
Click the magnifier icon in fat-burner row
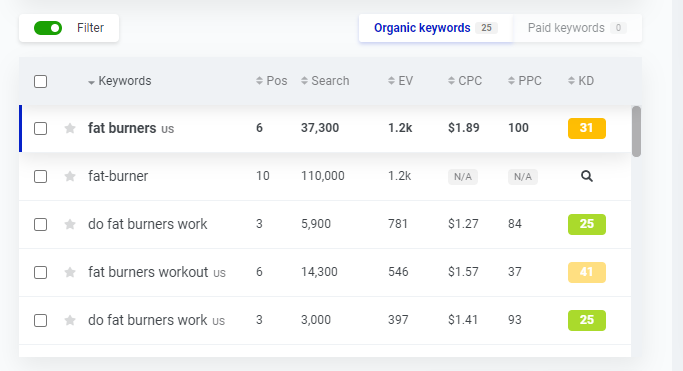pos(587,176)
